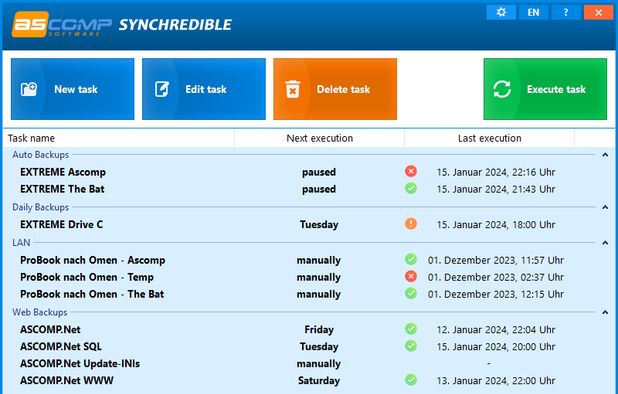
Task: Sort by the Task name column header
Action: [119, 138]
